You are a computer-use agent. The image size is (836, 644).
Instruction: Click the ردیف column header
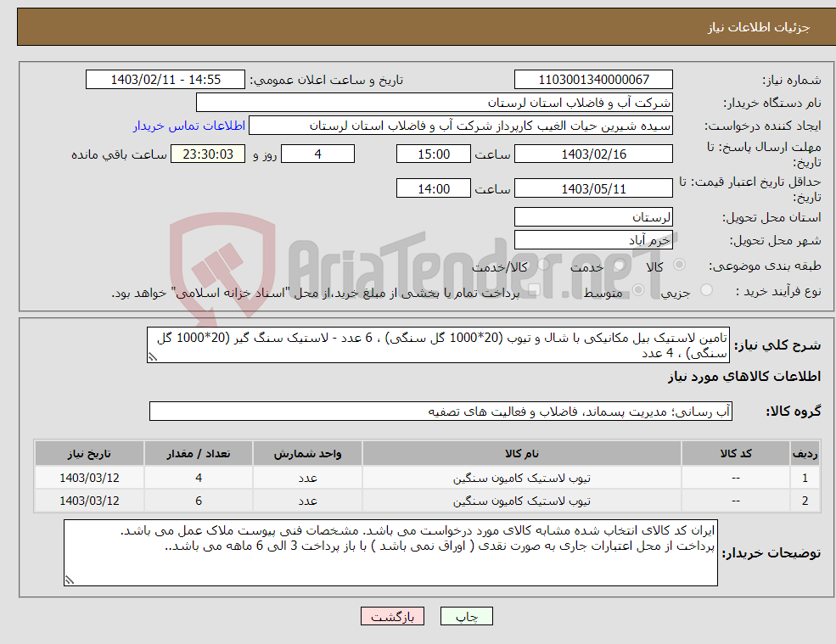[x=805, y=454]
